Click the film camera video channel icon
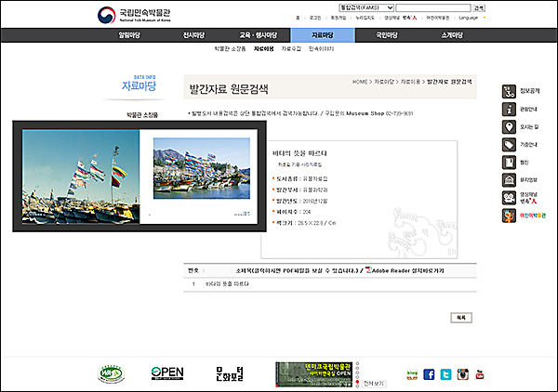This screenshot has height=392, width=558. tap(509, 198)
